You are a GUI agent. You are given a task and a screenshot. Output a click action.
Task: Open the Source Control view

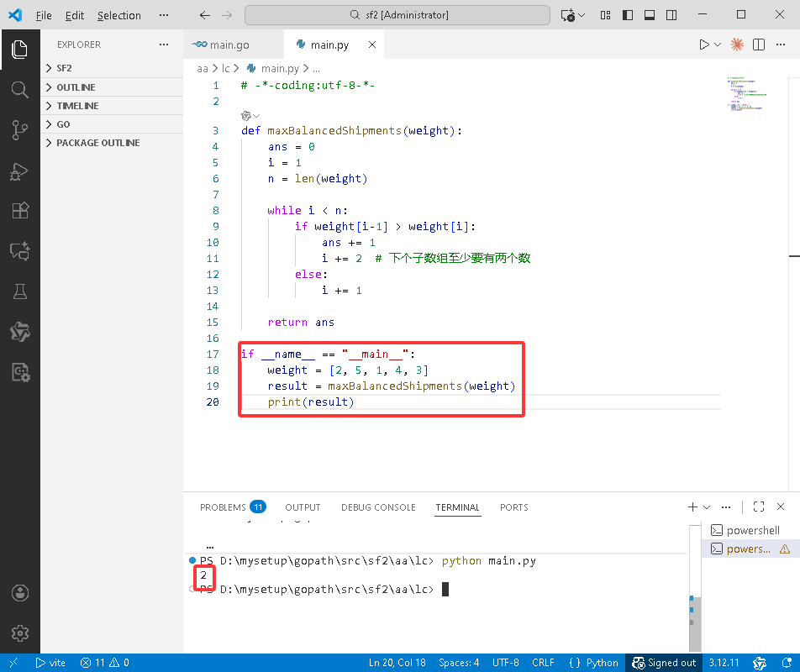click(19, 130)
